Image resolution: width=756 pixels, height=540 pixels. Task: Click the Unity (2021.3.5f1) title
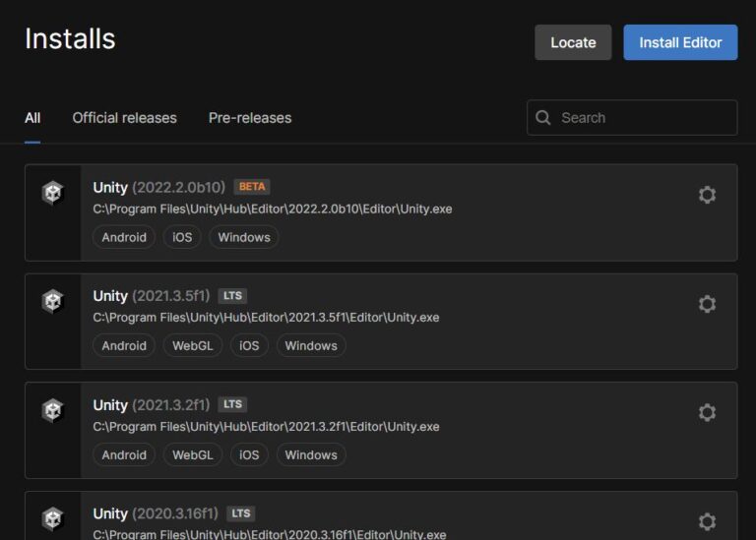tap(152, 296)
